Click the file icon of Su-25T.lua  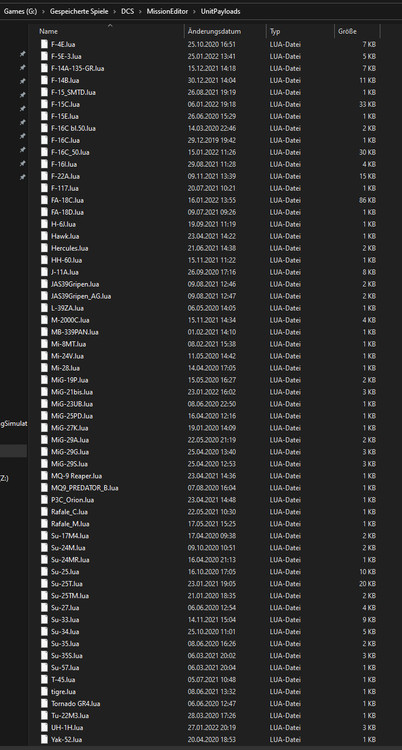(45, 584)
